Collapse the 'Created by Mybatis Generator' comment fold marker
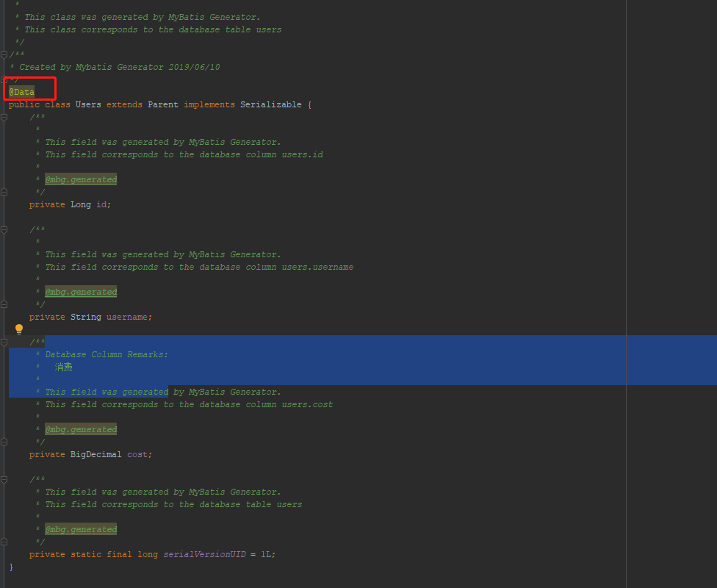717x588 pixels. click(x=4, y=54)
